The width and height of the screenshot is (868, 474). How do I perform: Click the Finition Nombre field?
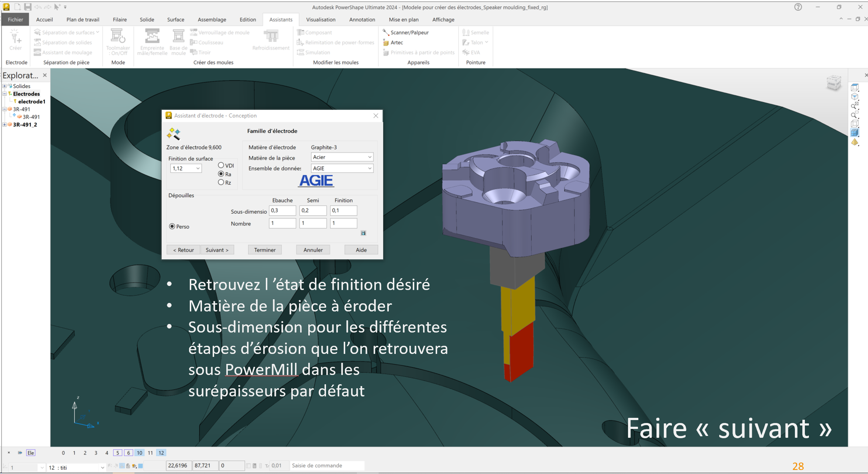click(x=343, y=223)
